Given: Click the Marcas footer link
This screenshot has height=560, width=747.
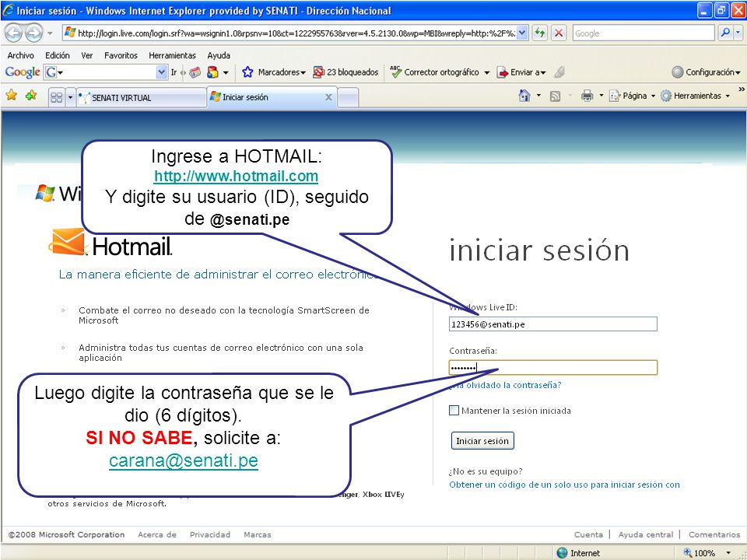Looking at the screenshot, I should tap(258, 534).
